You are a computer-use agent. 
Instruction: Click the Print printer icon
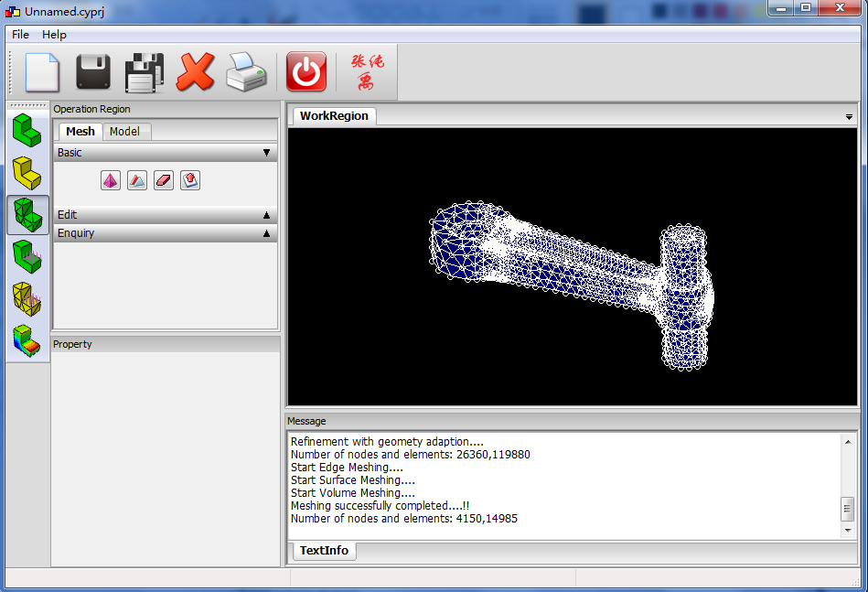click(246, 72)
